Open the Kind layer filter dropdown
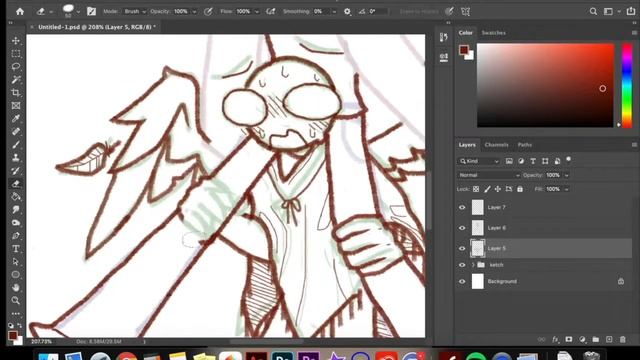Screen dimensions: 640x360 tap(479, 161)
